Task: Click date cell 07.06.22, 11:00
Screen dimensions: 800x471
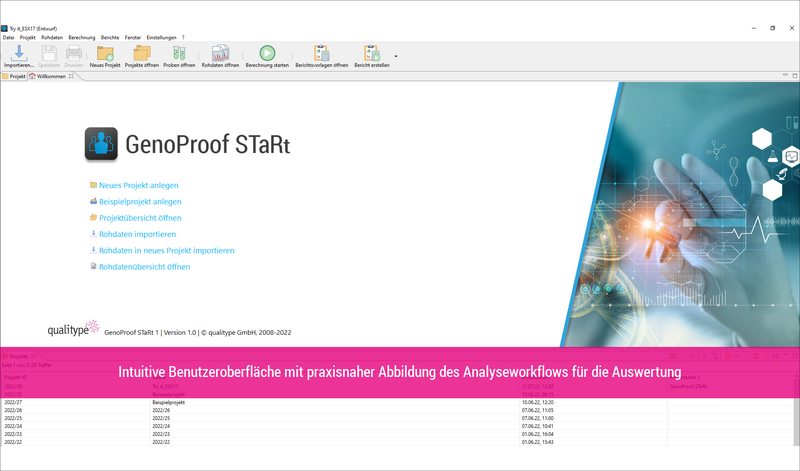Action: [x=538, y=418]
